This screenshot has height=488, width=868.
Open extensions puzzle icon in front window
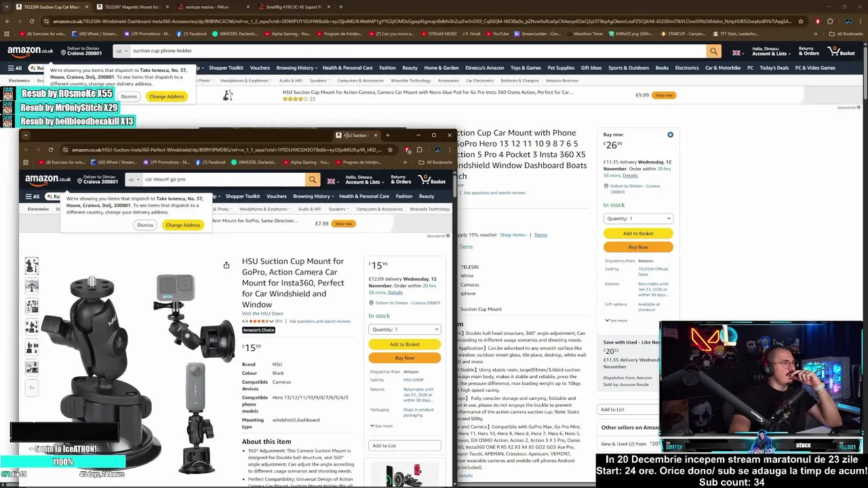(x=419, y=150)
